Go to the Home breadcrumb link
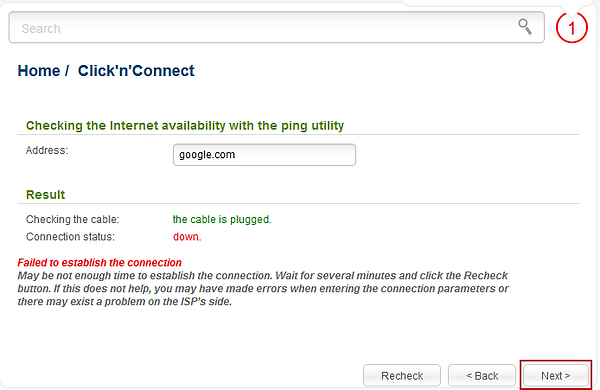Screen dimensions: 600x390 click(39, 71)
